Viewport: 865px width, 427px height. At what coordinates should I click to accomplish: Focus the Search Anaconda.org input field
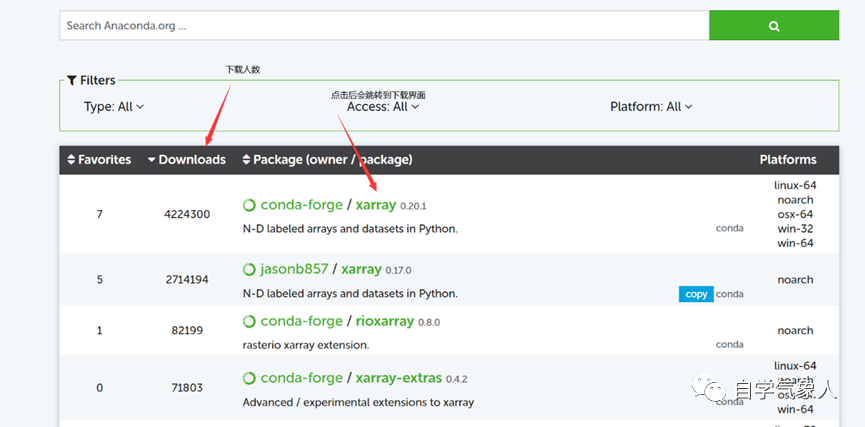coord(384,25)
